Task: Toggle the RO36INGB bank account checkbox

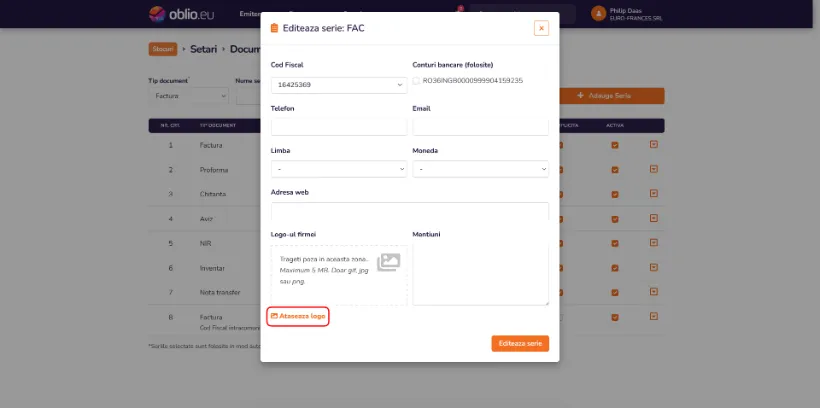Action: click(416, 81)
